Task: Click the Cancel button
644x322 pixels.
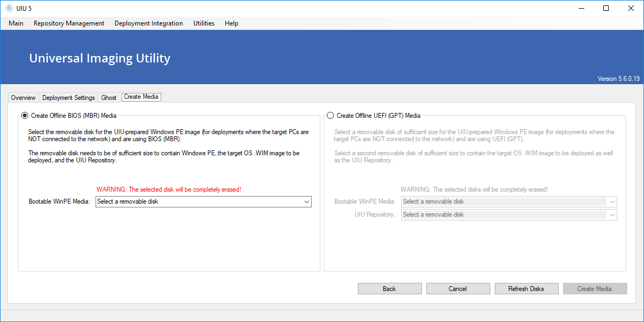Action: pos(458,289)
